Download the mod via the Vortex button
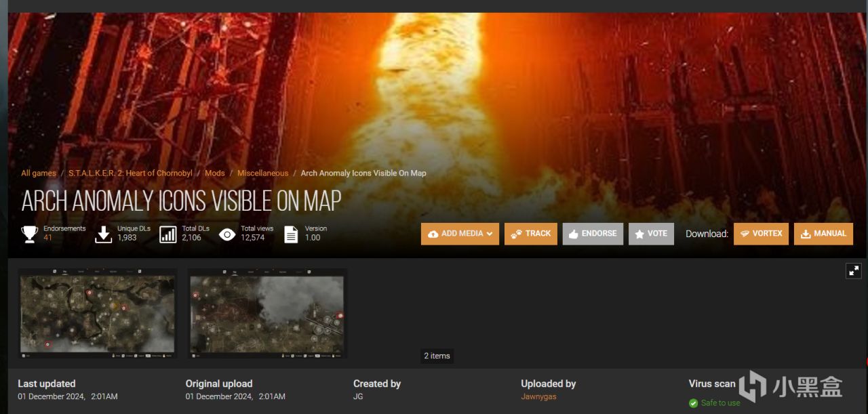Screen dimensions: 868x414 click(x=761, y=234)
